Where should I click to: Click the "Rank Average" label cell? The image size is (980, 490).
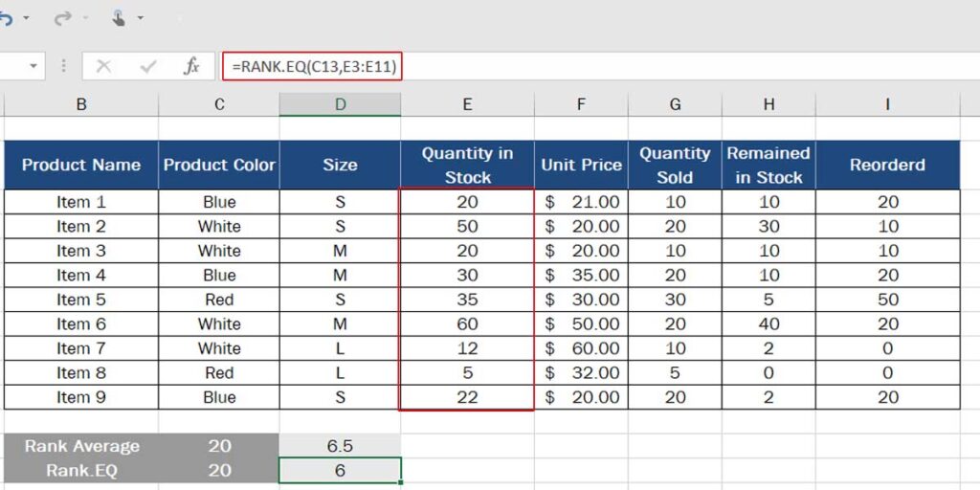click(81, 446)
